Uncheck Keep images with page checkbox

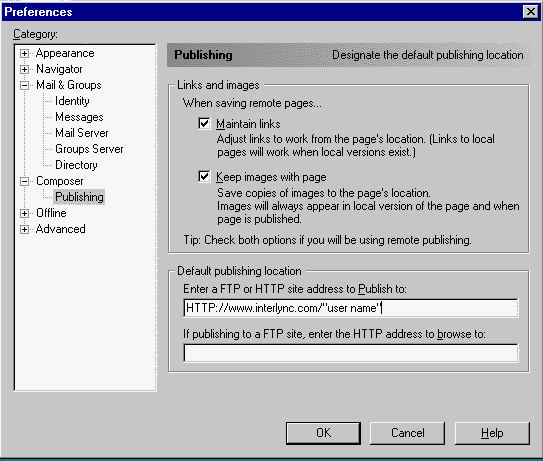click(x=204, y=177)
